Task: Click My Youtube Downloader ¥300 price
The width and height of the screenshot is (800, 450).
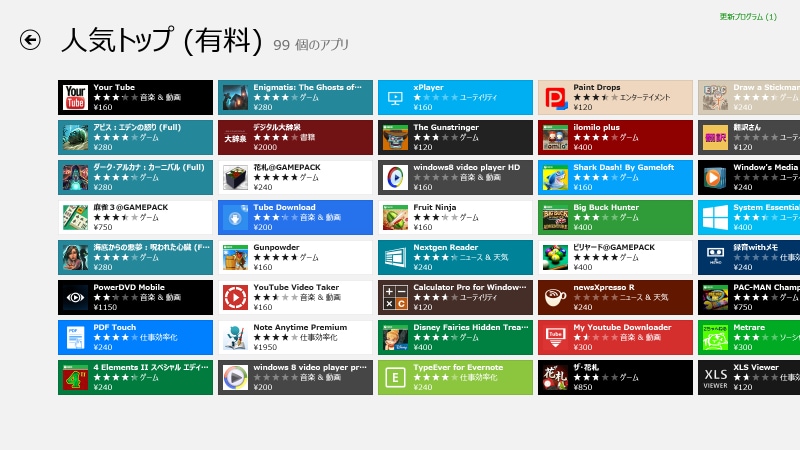Action: pyautogui.click(x=583, y=347)
